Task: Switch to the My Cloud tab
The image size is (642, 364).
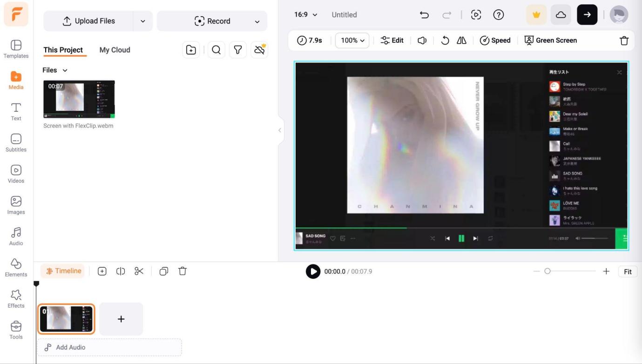Action: (115, 50)
